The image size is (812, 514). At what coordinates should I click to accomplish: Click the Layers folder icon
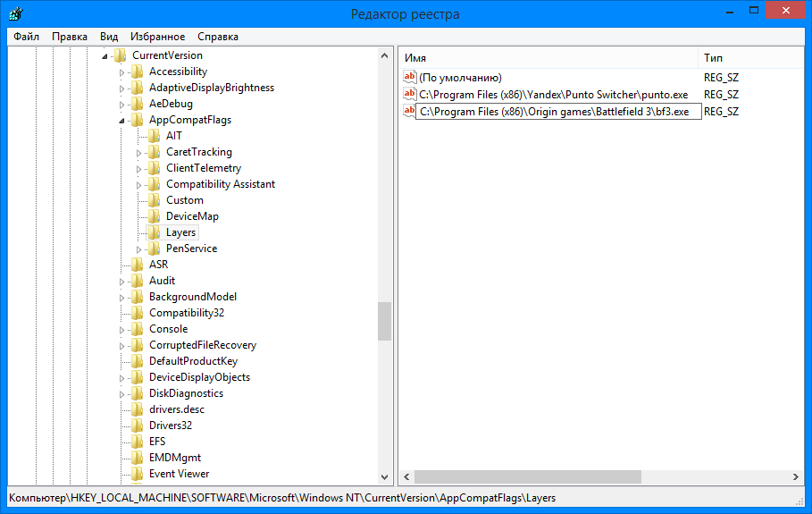click(x=155, y=232)
